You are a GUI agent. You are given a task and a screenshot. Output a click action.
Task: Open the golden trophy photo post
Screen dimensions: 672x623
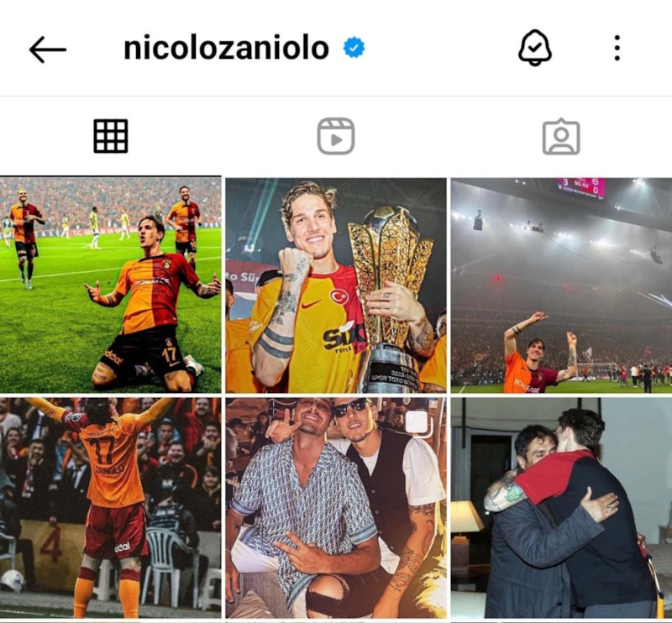[335, 285]
